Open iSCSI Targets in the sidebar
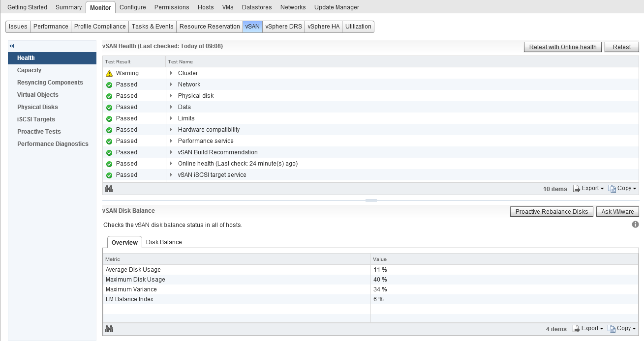The width and height of the screenshot is (644, 341). [x=52, y=119]
